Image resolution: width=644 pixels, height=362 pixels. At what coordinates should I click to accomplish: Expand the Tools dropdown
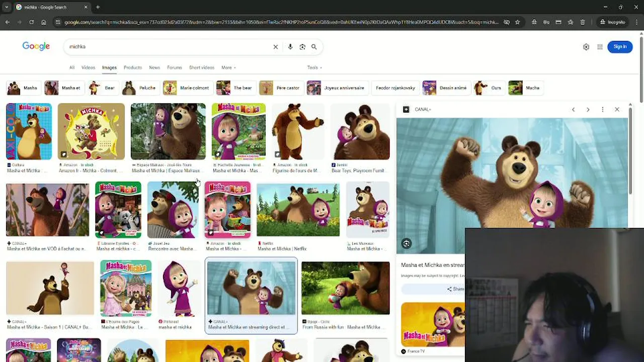[314, 67]
